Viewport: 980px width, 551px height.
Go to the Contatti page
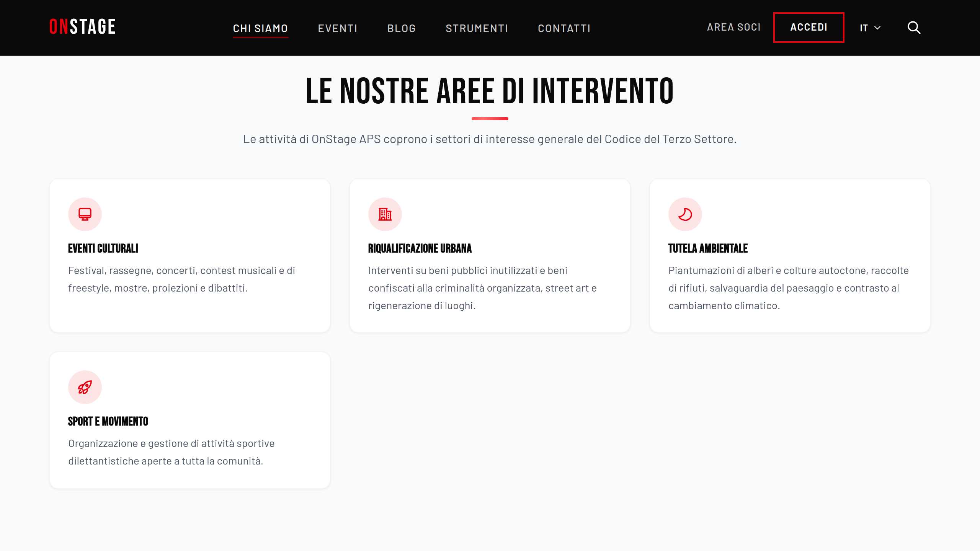pos(564,28)
